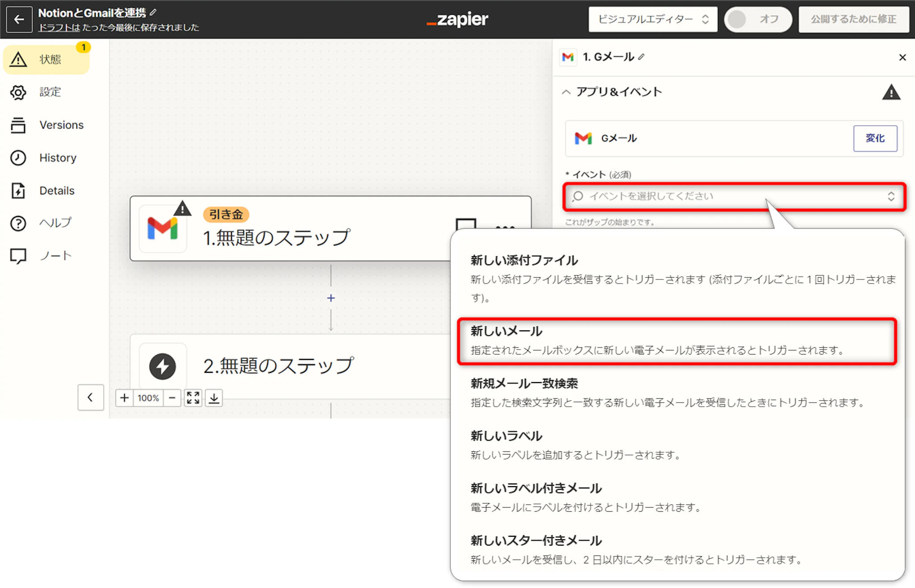Click the 公開するために修正 button
915x588 pixels.
(x=853, y=19)
